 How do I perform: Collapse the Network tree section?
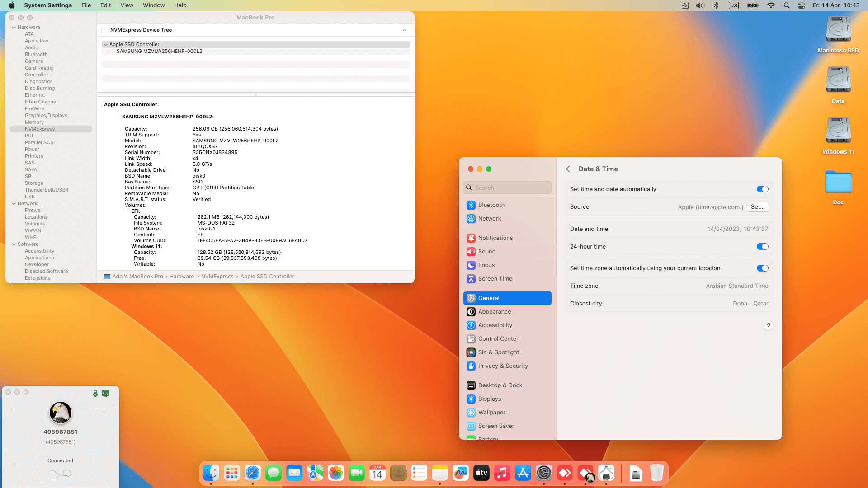pos(14,204)
